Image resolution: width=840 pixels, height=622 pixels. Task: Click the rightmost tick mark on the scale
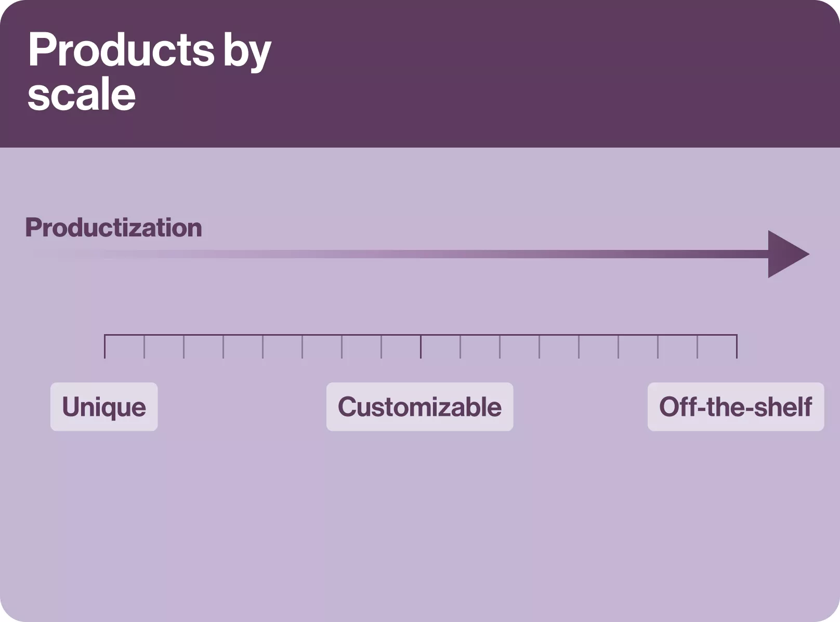click(737, 347)
